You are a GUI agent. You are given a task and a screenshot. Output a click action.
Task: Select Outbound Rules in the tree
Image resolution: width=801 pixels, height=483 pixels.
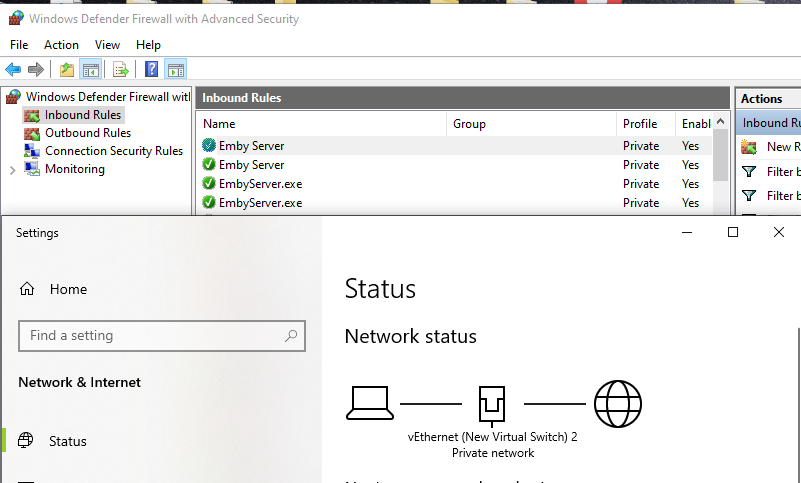87,133
